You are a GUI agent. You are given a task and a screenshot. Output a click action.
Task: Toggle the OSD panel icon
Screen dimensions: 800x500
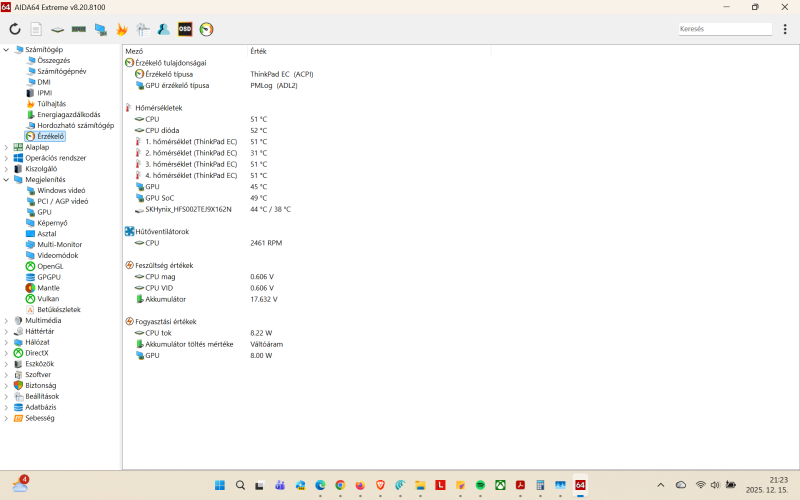tap(185, 29)
